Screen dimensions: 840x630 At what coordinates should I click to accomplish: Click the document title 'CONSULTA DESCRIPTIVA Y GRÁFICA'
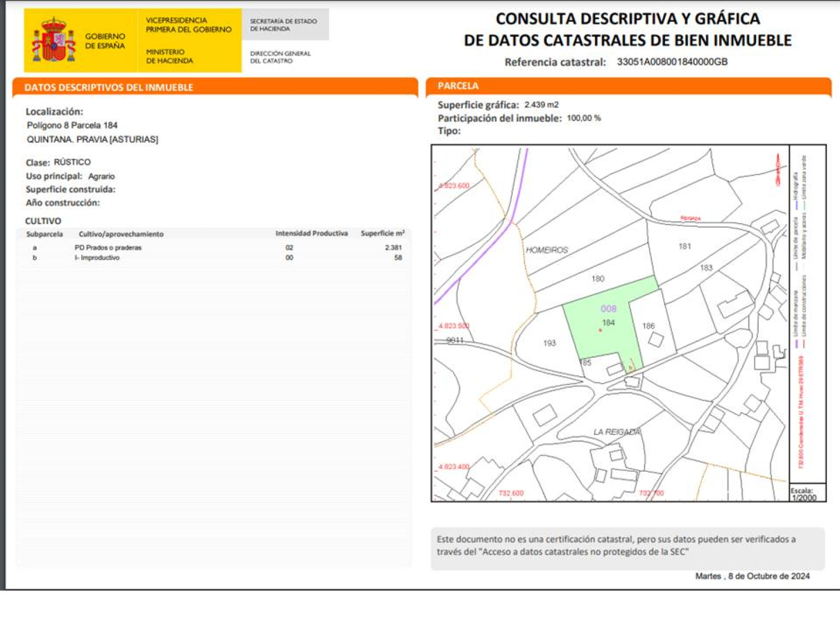628,19
